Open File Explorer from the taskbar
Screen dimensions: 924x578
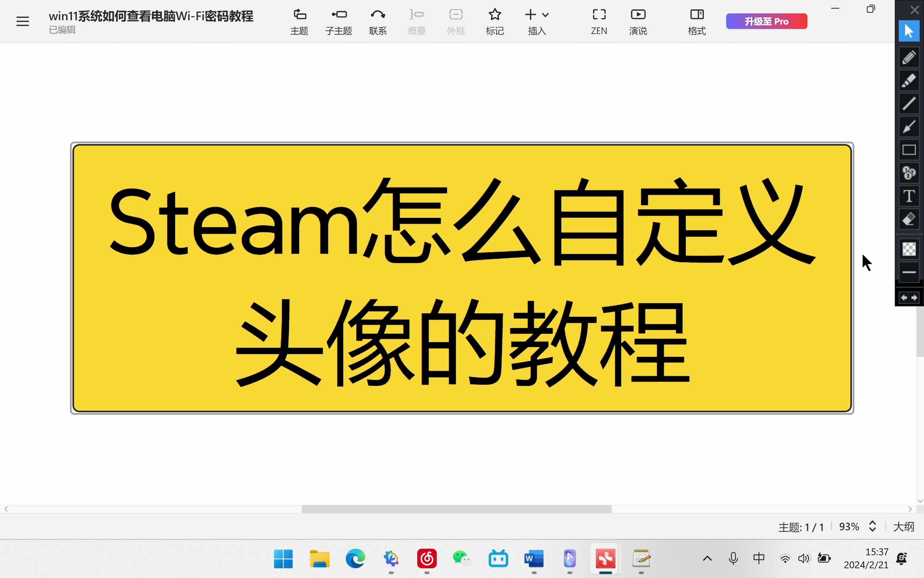pyautogui.click(x=319, y=559)
